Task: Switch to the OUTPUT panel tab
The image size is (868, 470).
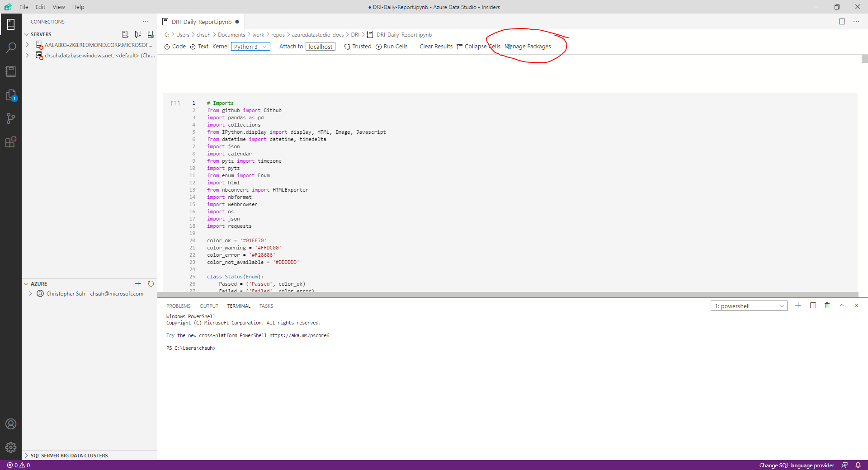Action: click(208, 306)
